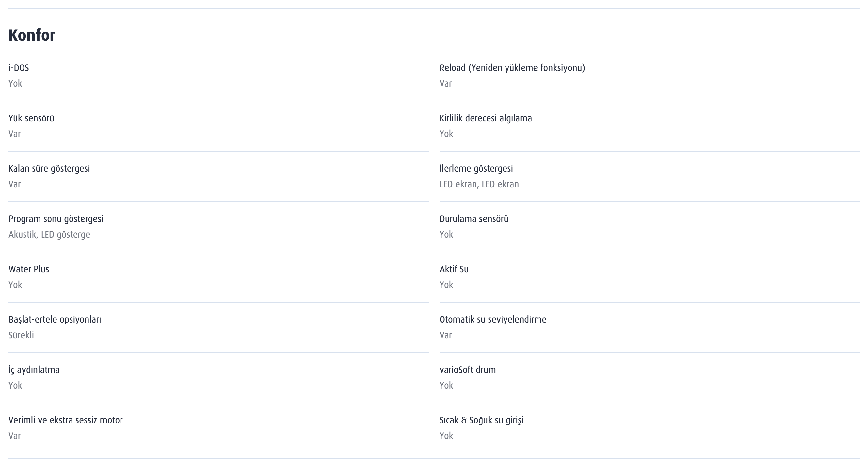Select the Program sonu göstergesi label
Screen dimensions: 868x464
(56, 219)
